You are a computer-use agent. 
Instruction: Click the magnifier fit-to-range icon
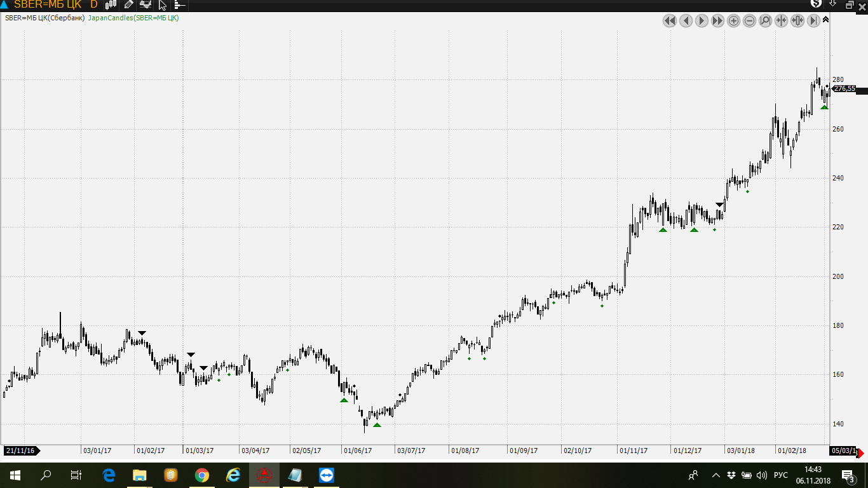click(765, 21)
